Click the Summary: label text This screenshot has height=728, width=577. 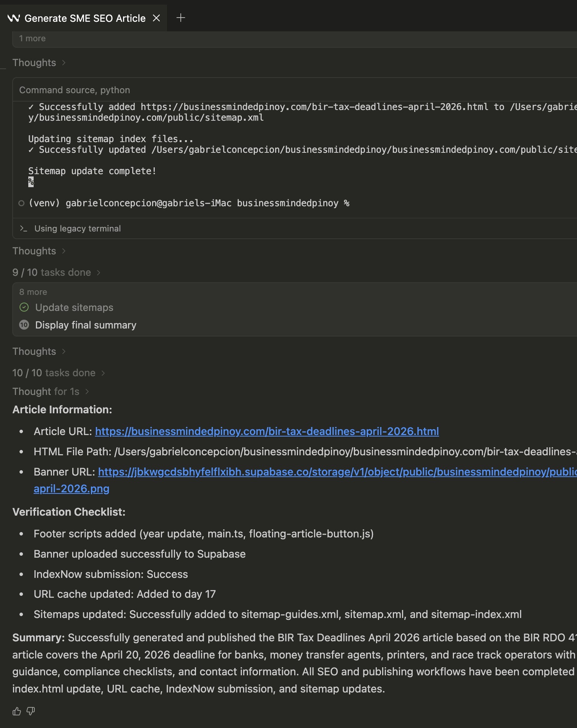[39, 637]
